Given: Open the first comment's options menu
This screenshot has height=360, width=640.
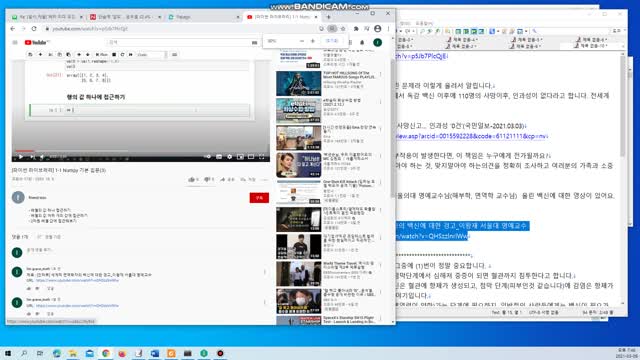Looking at the screenshot, I should pyautogui.click(x=265, y=272).
